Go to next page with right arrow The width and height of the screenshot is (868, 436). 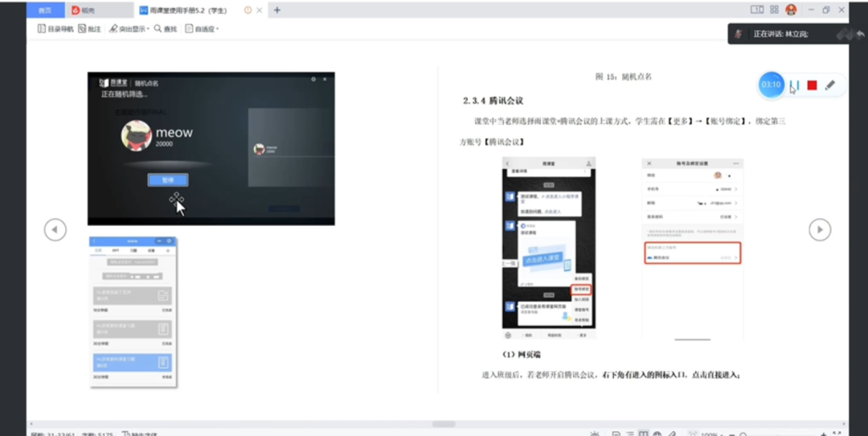click(x=819, y=229)
